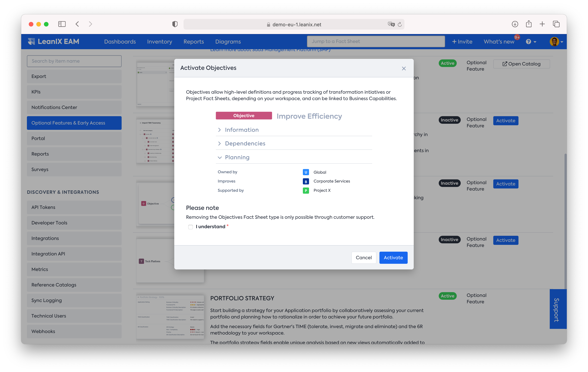Click the Import TBM Taxonomy thumbnail
The image size is (588, 372).
[x=155, y=141]
